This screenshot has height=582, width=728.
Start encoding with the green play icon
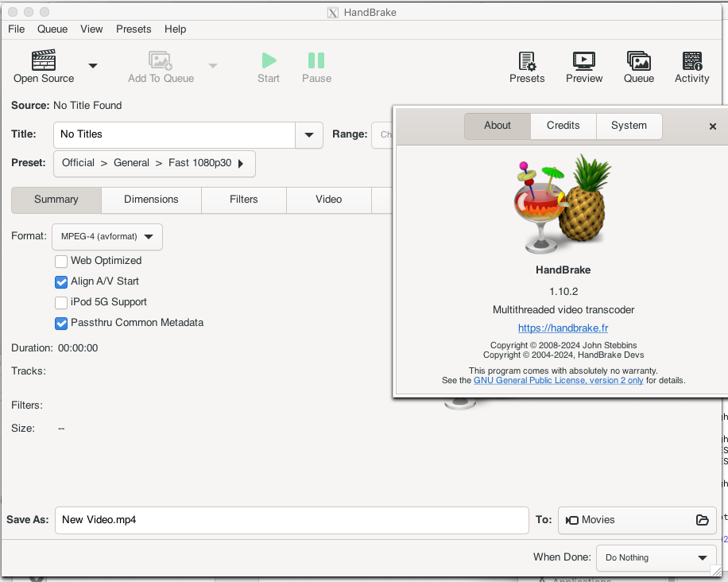coord(269,60)
